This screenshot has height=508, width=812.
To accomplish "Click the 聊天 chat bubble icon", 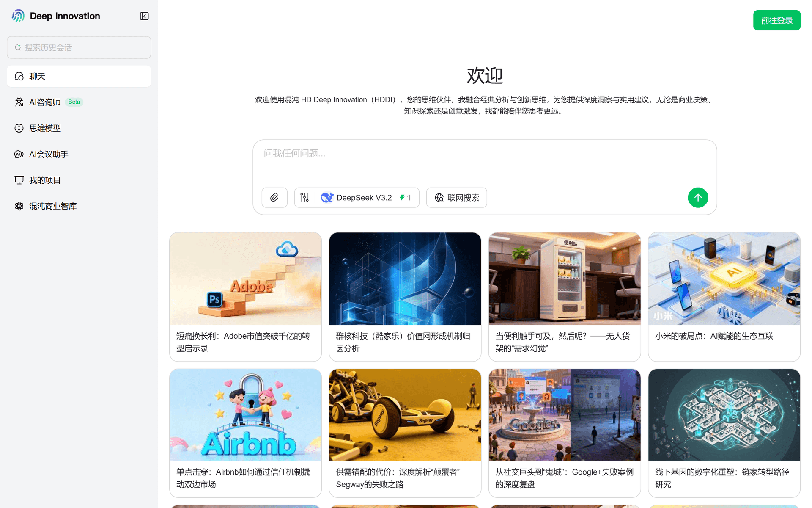I will click(19, 76).
